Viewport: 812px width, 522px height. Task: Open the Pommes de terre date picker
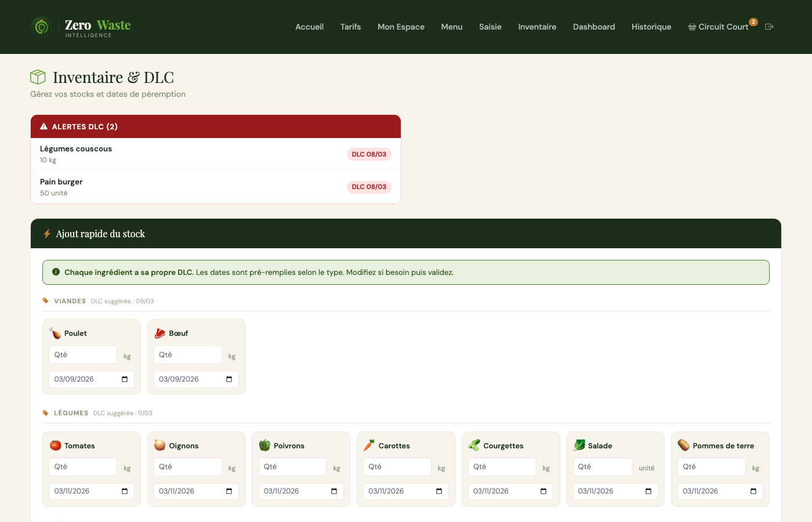[753, 491]
